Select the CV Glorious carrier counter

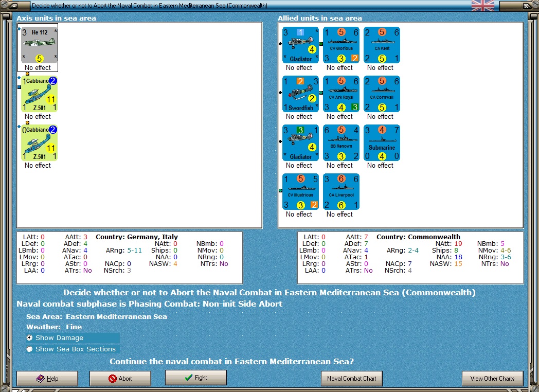341,45
